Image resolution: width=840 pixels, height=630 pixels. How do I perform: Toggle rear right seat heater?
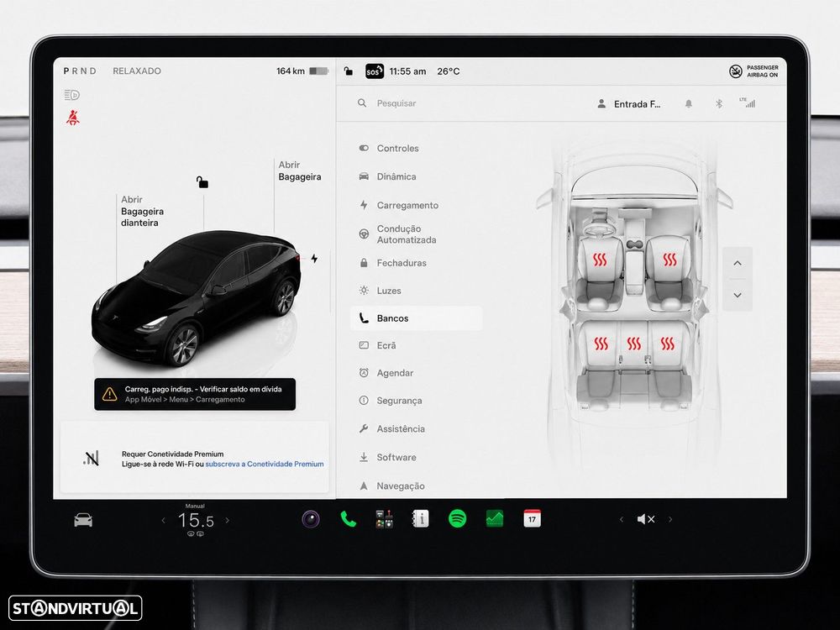[x=667, y=344]
